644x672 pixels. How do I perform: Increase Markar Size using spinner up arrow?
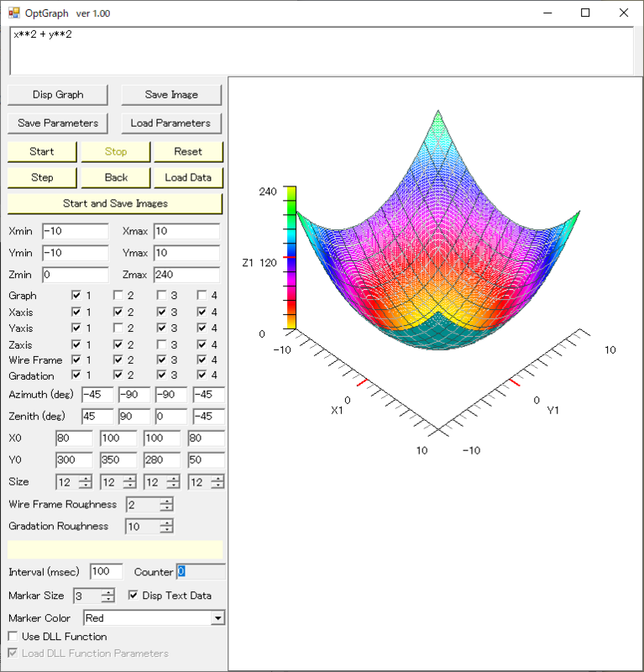[x=107, y=592]
